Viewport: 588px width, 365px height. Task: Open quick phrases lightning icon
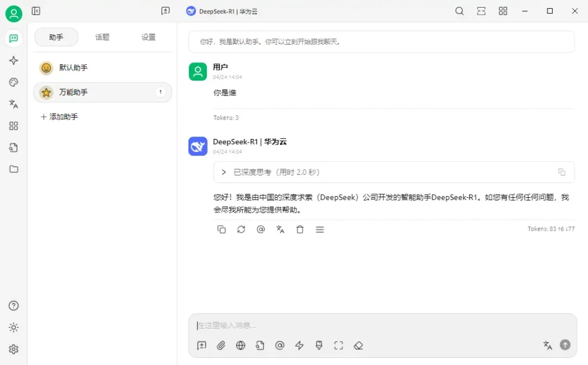[299, 346]
